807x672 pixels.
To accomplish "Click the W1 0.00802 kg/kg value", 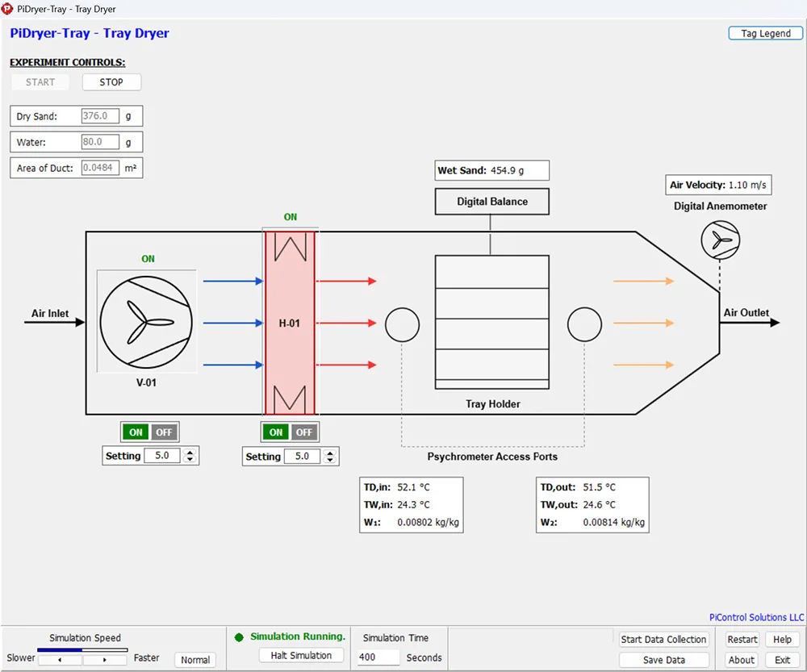I will 428,522.
